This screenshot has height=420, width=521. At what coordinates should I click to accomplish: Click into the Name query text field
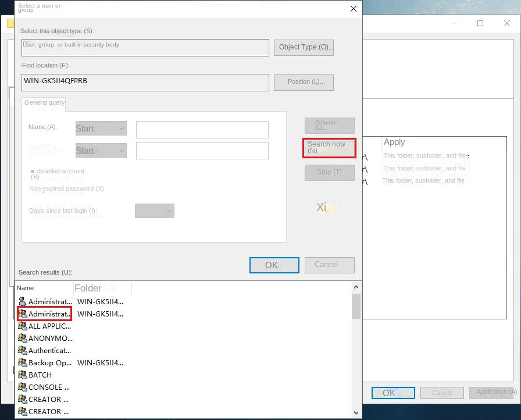coord(202,130)
